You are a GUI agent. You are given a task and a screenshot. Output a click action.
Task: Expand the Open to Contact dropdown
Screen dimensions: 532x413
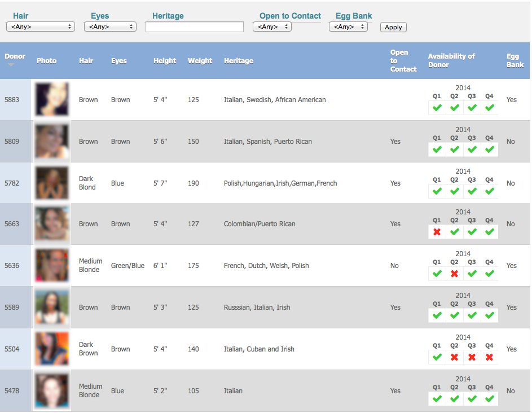(272, 27)
